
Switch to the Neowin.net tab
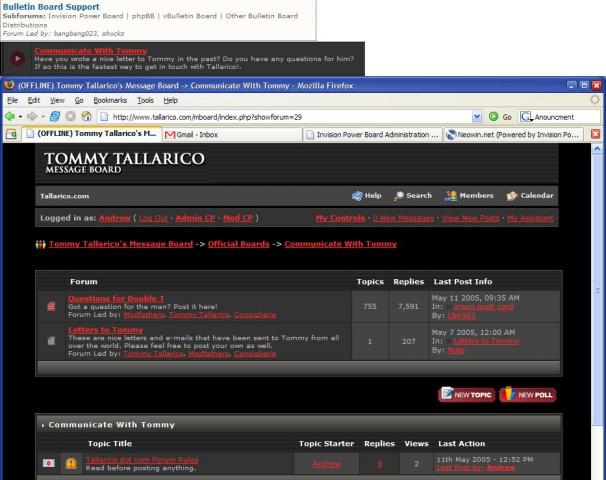[x=513, y=134]
